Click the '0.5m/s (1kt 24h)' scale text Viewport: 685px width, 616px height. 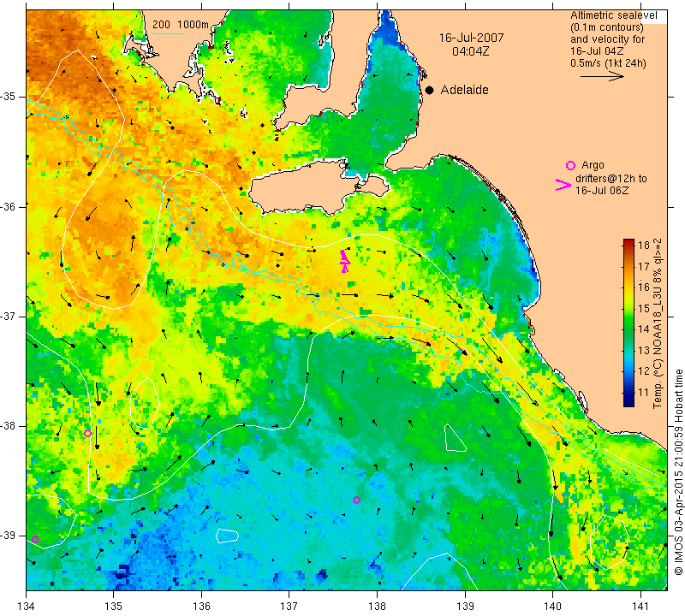(608, 63)
